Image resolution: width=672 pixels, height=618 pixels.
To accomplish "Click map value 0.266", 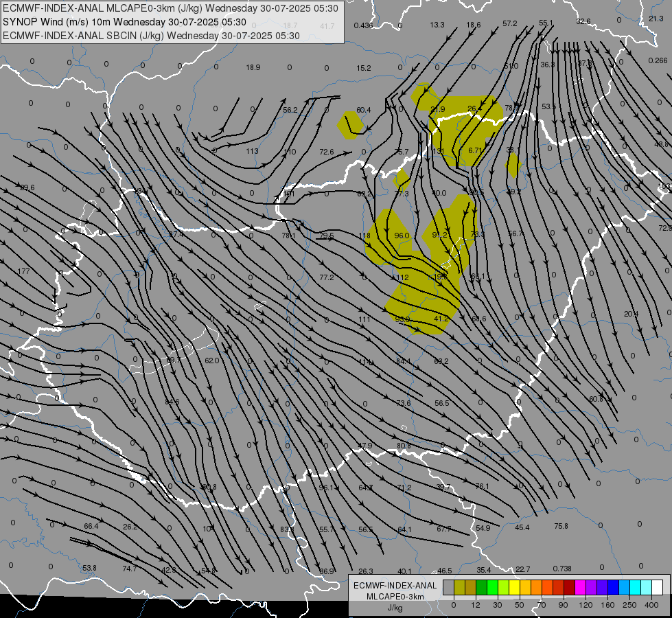I will (658, 60).
